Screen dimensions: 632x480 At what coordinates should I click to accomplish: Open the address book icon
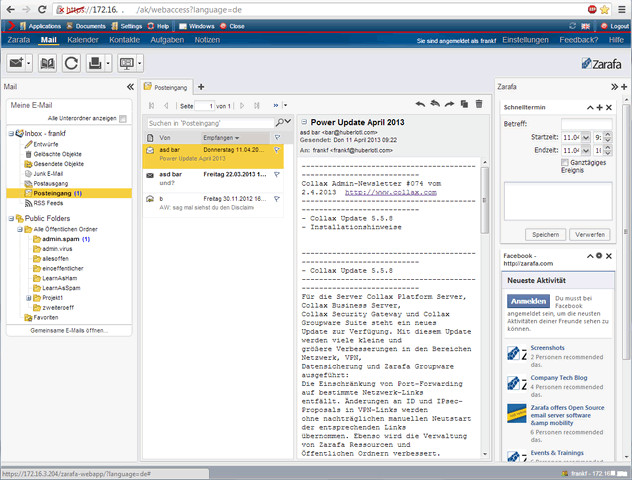tap(47, 63)
